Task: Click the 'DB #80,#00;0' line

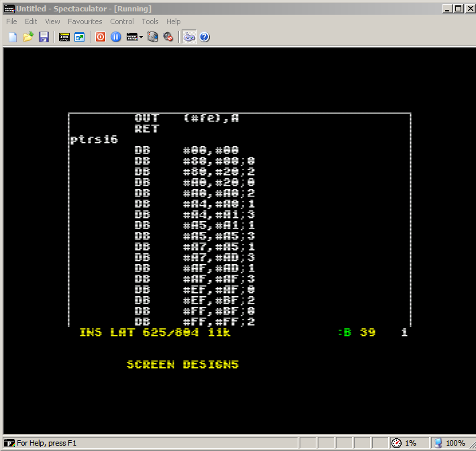Action: pos(194,161)
